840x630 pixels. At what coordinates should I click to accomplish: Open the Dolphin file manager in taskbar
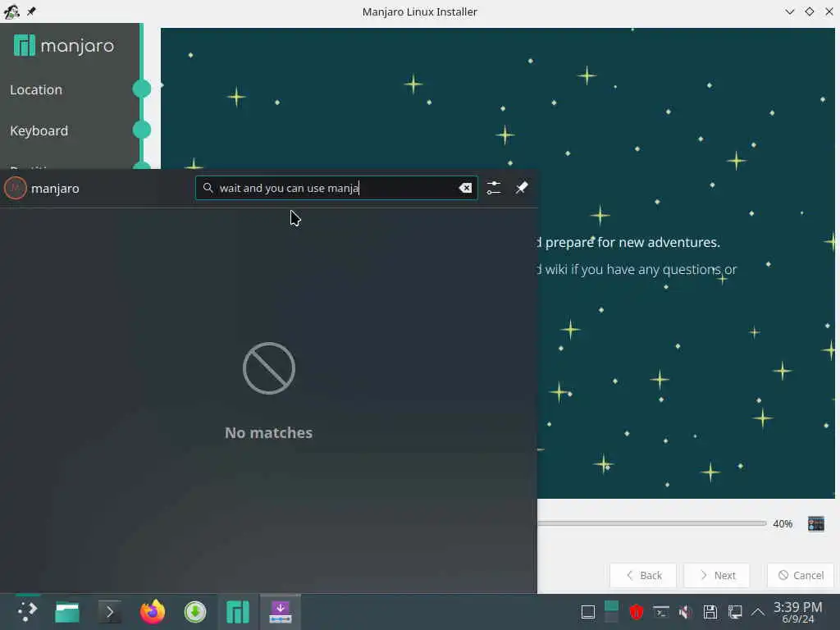(x=67, y=612)
